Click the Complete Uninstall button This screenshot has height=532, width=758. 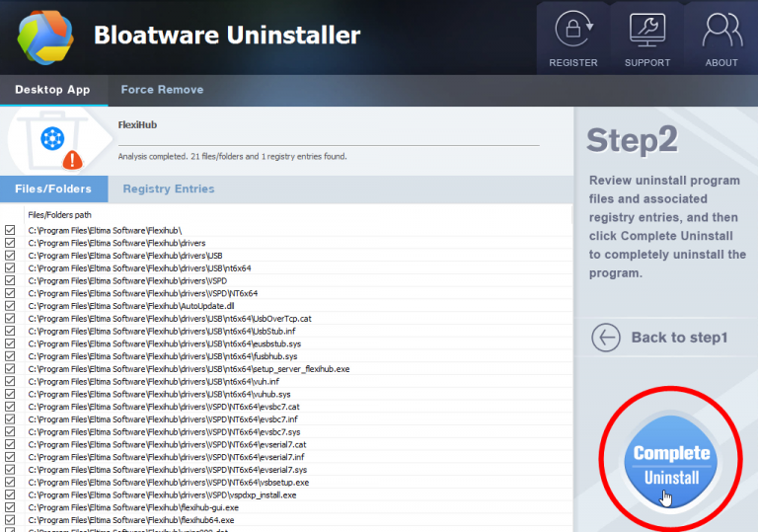coord(671,463)
